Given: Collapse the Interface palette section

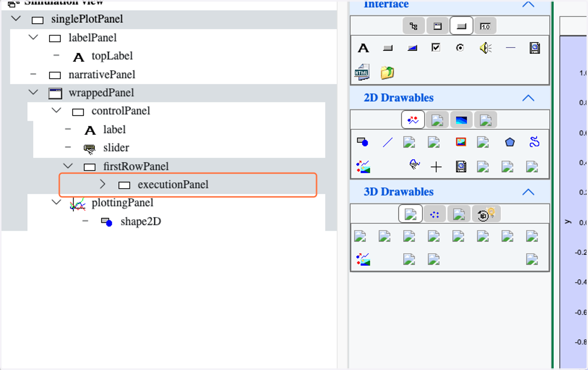Looking at the screenshot, I should [x=528, y=4].
